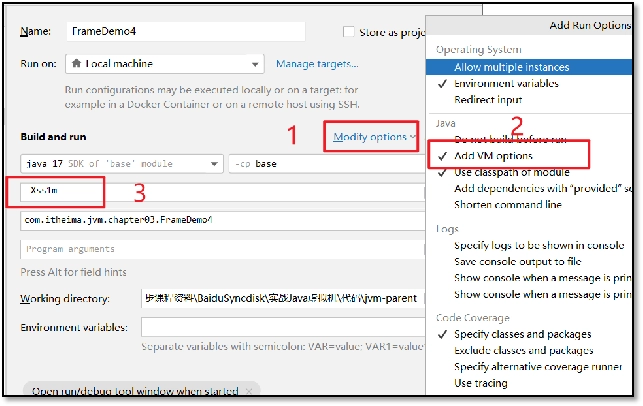
Task: Open the 'Manage targets...' link
Action: coord(317,64)
